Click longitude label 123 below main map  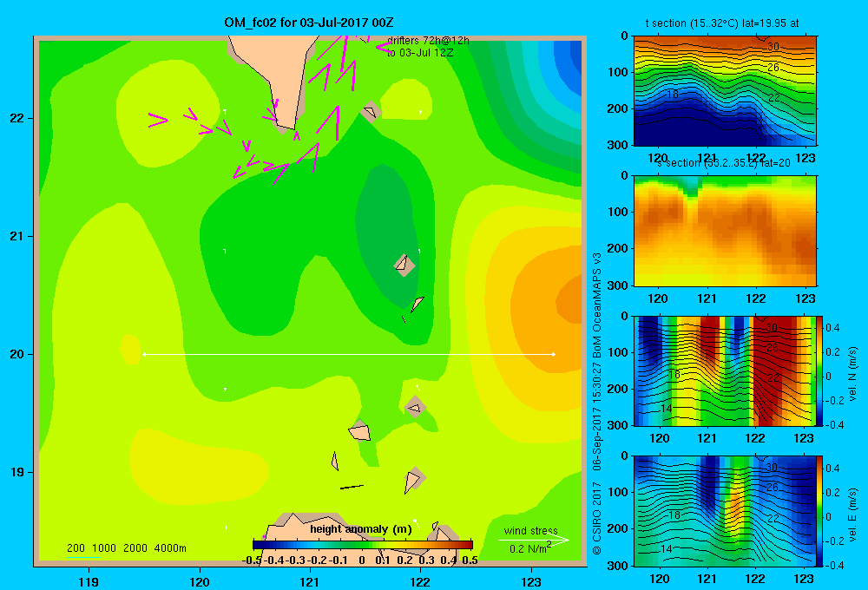pyautogui.click(x=531, y=581)
